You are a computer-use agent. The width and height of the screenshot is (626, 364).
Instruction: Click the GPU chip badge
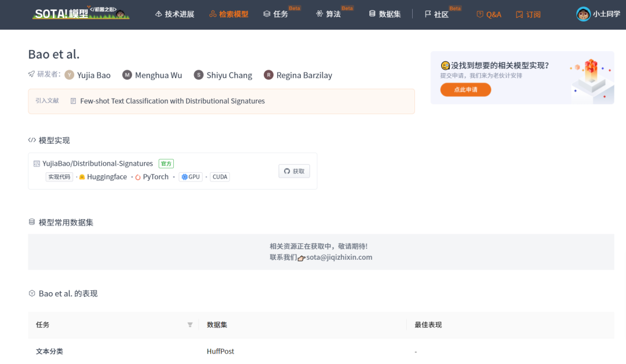click(x=190, y=177)
